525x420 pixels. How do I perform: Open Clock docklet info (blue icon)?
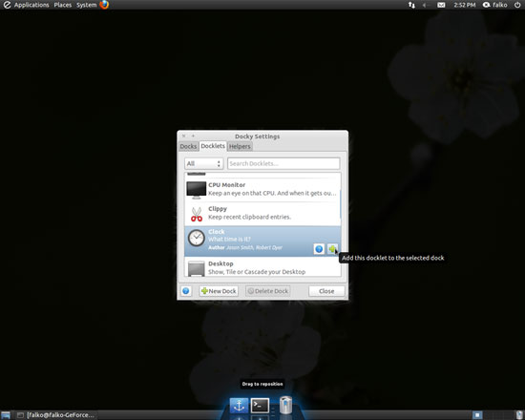coord(319,249)
